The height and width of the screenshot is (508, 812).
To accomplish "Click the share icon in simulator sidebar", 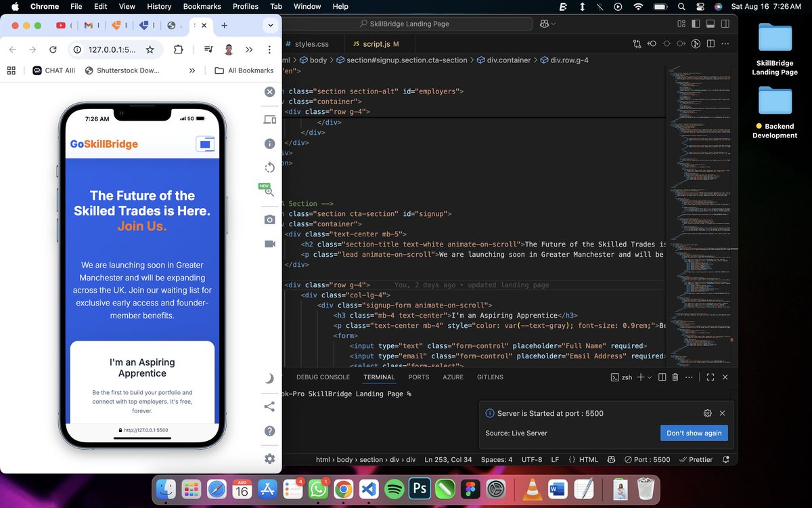I will click(x=269, y=406).
